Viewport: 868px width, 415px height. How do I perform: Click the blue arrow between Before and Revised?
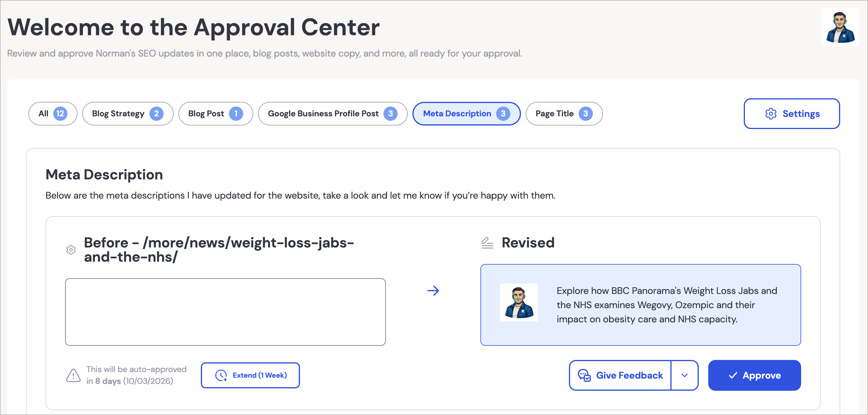[x=433, y=291]
